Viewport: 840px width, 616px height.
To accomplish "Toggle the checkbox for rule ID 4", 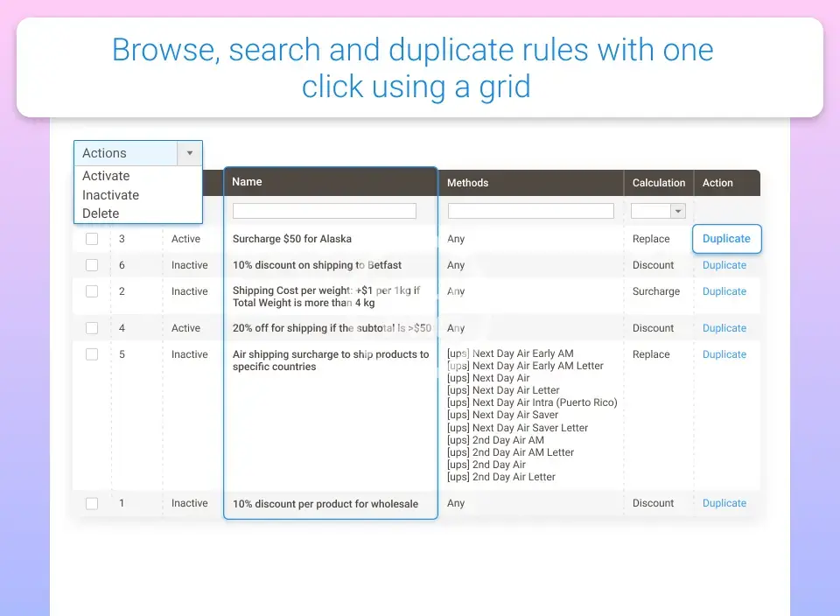I will 92,328.
